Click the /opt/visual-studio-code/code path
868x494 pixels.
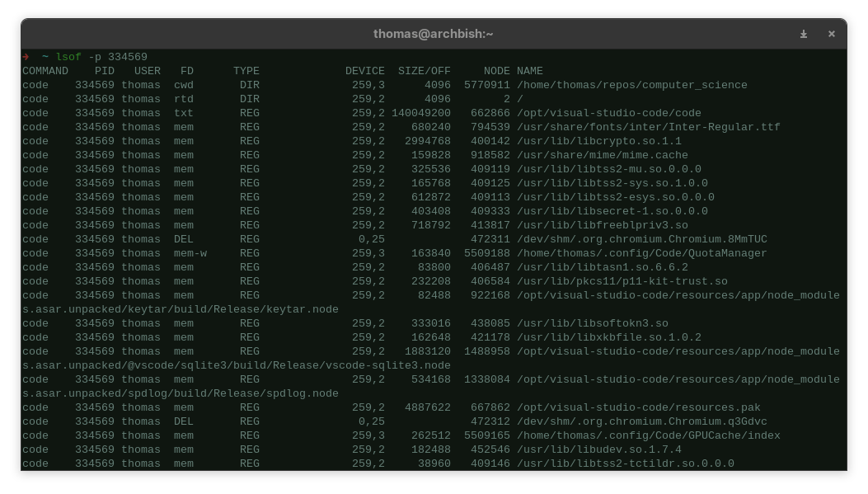[x=608, y=113]
